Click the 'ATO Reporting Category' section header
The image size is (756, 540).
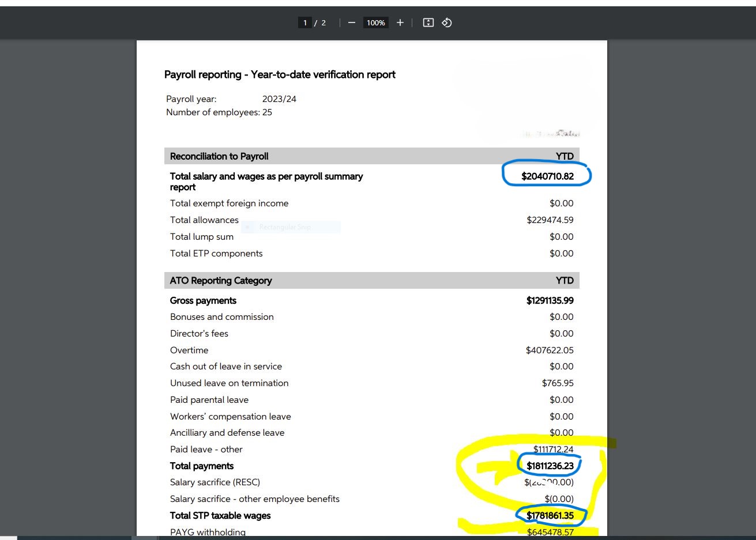[221, 281]
